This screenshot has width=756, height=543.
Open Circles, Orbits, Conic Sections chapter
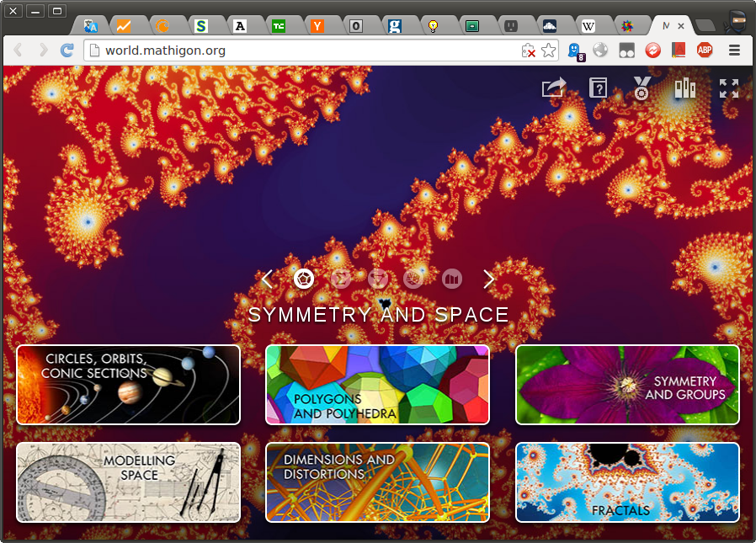point(128,385)
